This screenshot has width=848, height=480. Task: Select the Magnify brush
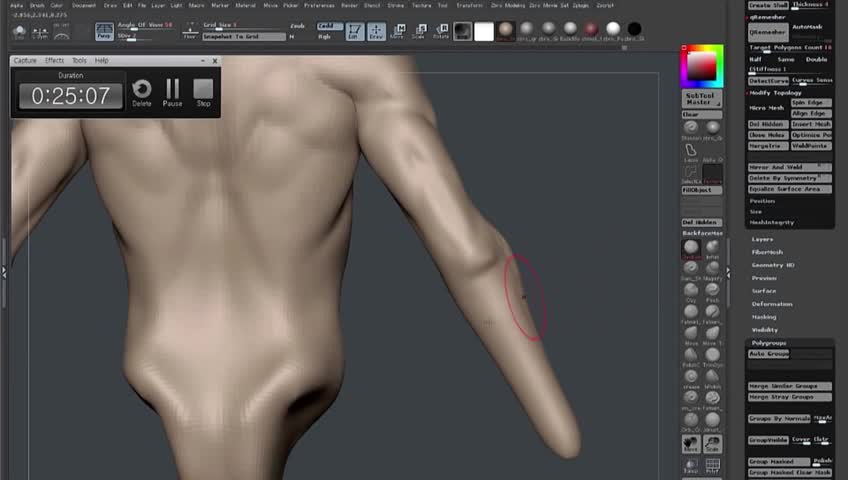(712, 270)
